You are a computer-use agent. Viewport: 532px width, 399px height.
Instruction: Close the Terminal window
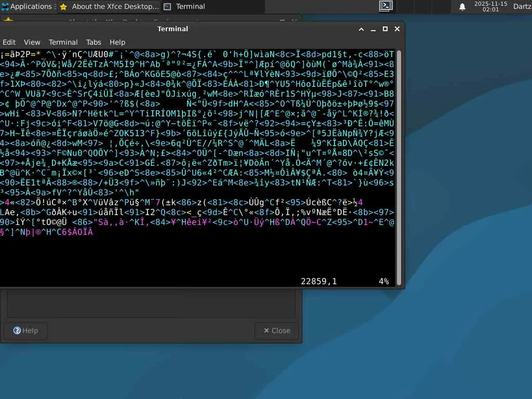coord(397,29)
